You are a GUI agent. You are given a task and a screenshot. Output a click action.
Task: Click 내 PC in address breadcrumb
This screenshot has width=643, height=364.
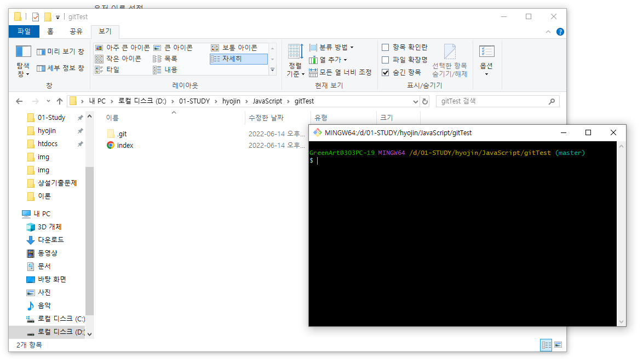tap(97, 101)
